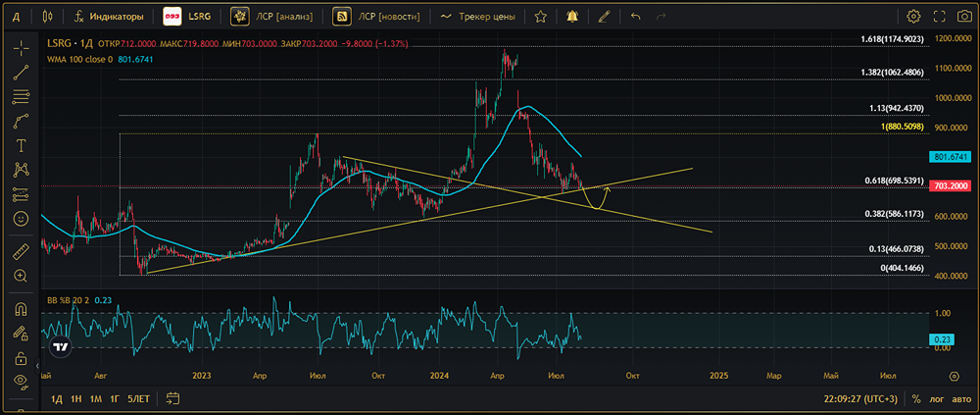Toggle magnet mode for drawings
This screenshot has width=980, height=415.
[21, 309]
